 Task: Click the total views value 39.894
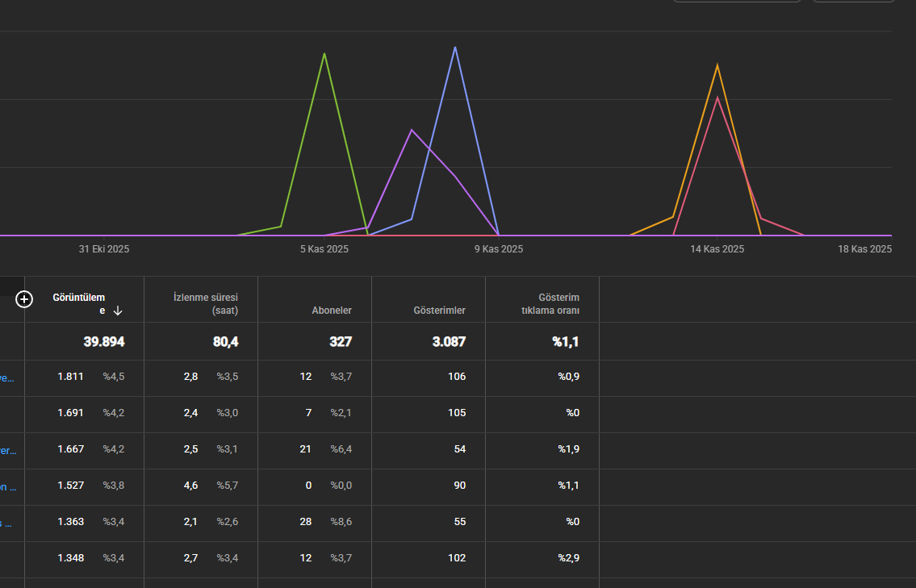pyautogui.click(x=104, y=342)
